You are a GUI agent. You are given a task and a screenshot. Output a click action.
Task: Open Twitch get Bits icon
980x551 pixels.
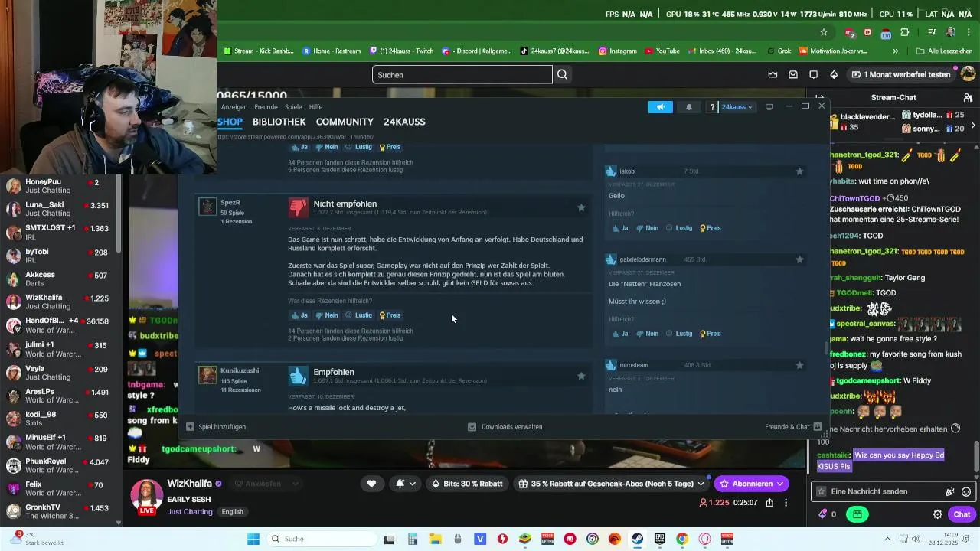(x=834, y=74)
